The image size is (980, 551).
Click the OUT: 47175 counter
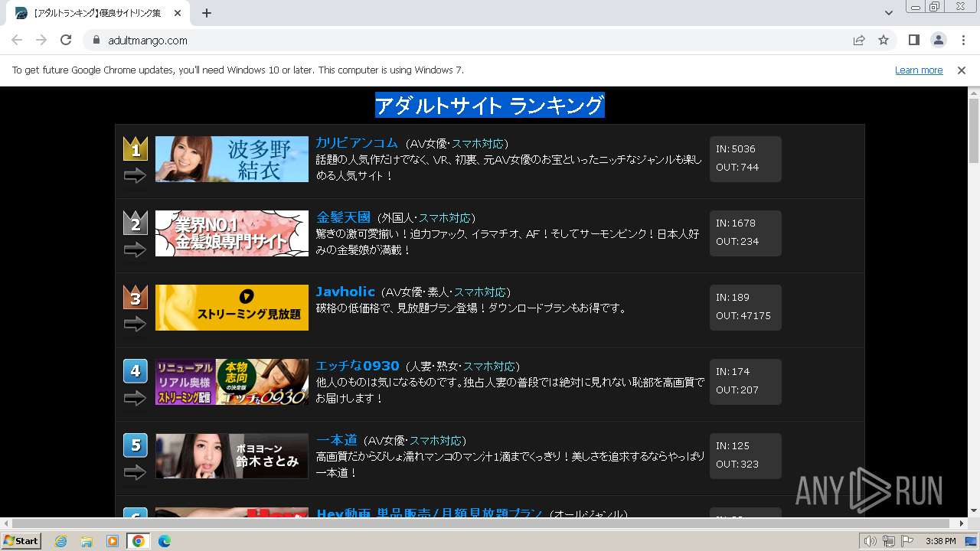tap(743, 316)
